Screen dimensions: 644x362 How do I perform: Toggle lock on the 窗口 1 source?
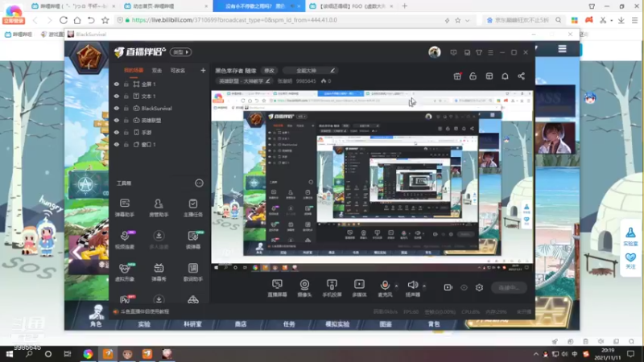tap(126, 145)
